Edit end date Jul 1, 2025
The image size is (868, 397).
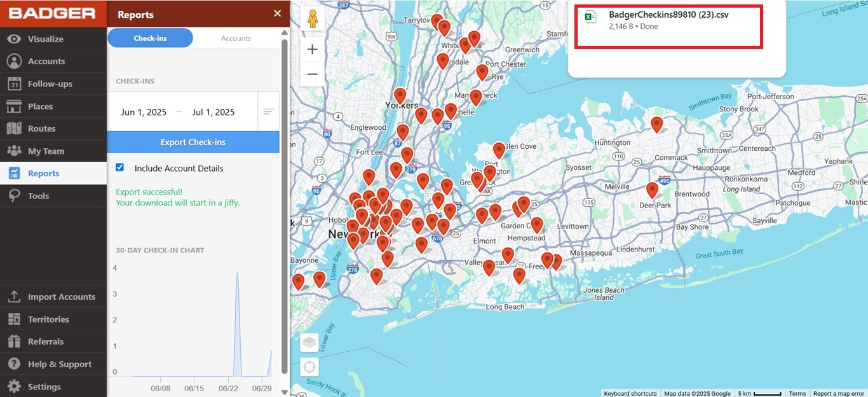pyautogui.click(x=214, y=112)
